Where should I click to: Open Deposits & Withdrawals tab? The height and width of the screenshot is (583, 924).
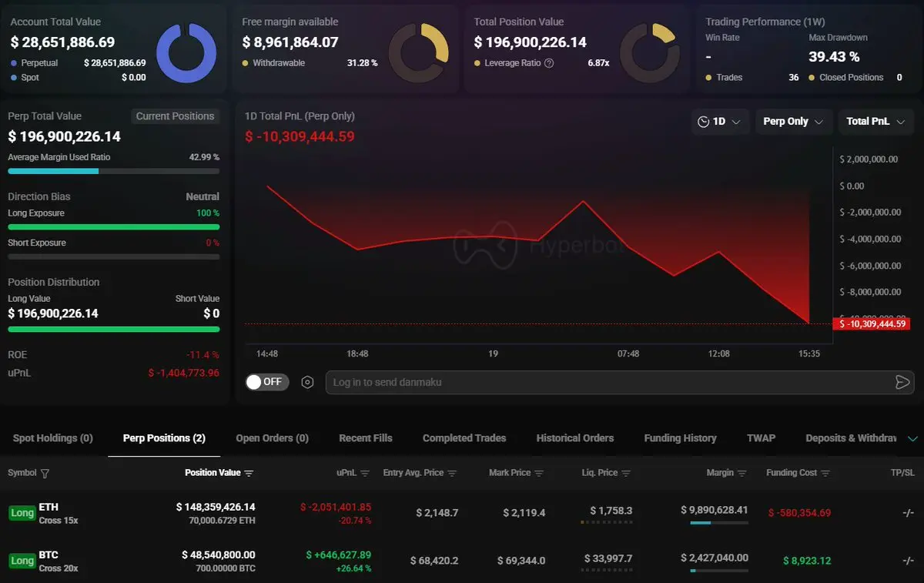(x=851, y=438)
